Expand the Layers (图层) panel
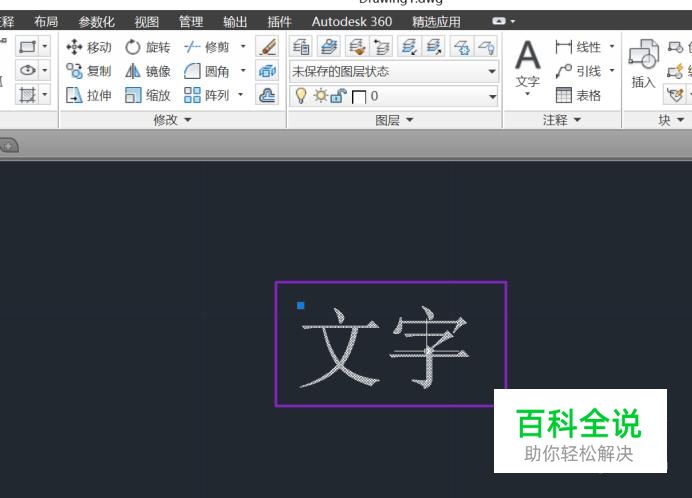 [x=394, y=120]
